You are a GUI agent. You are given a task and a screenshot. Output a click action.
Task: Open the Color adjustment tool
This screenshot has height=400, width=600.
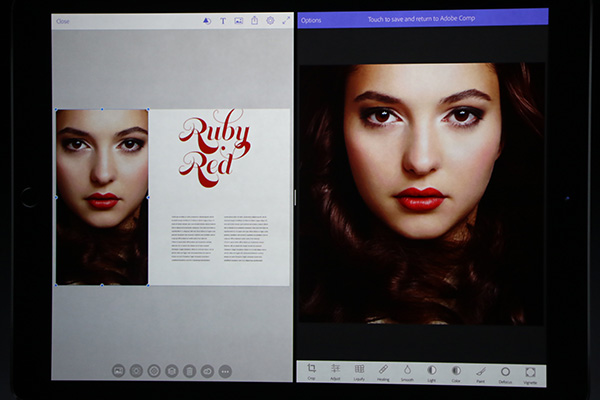(x=457, y=370)
